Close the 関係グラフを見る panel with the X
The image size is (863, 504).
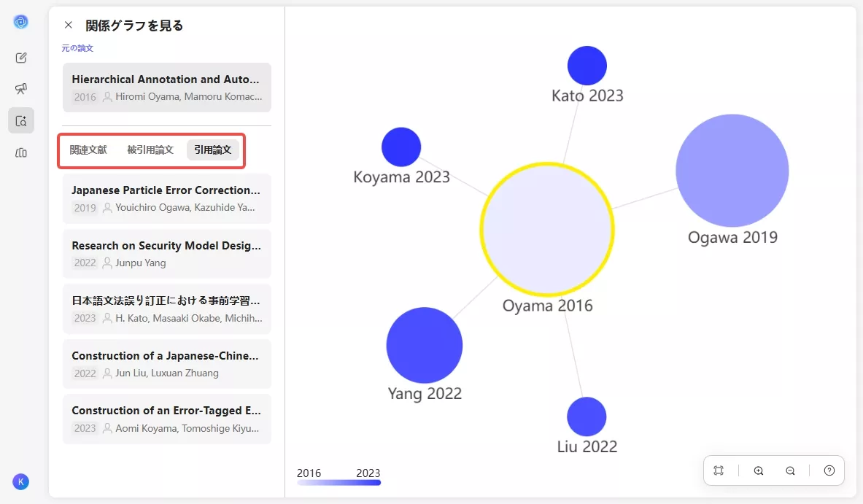coord(68,24)
